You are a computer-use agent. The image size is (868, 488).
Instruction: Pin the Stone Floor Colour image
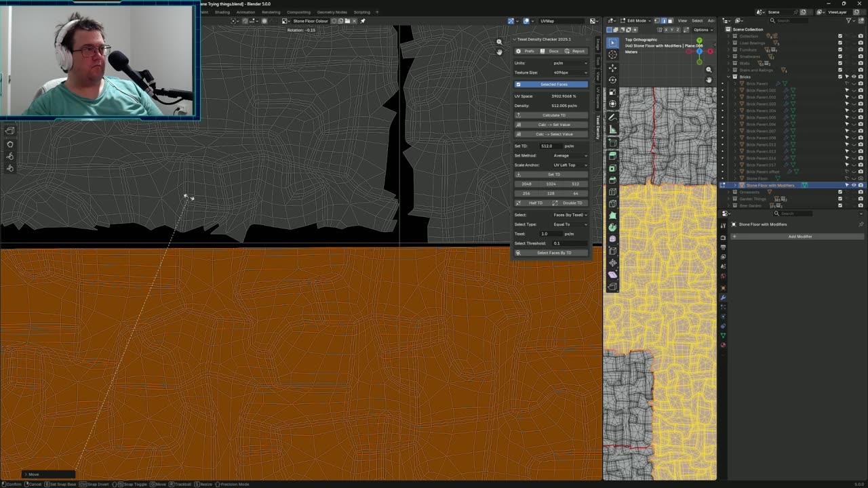click(363, 21)
